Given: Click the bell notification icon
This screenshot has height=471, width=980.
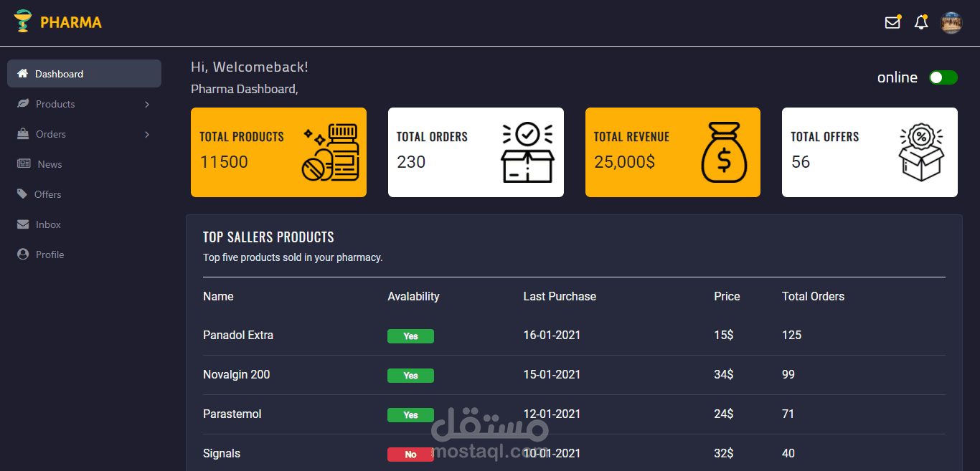Looking at the screenshot, I should (921, 22).
